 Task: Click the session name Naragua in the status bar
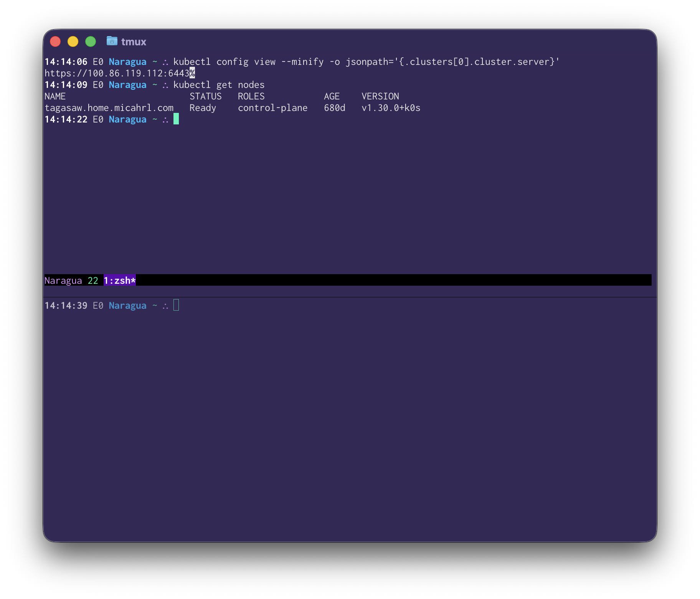[x=63, y=280]
